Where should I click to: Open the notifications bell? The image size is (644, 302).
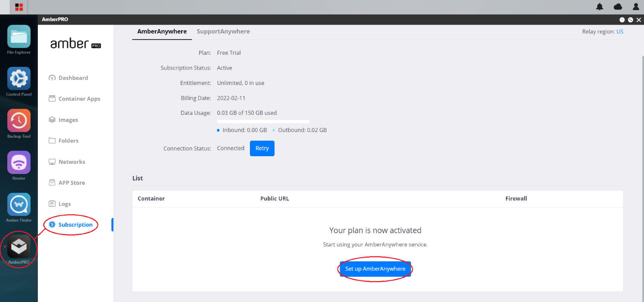tap(600, 7)
